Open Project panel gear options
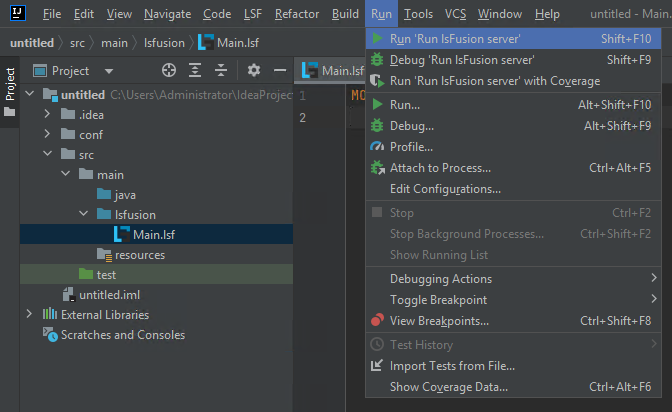 pos(254,71)
